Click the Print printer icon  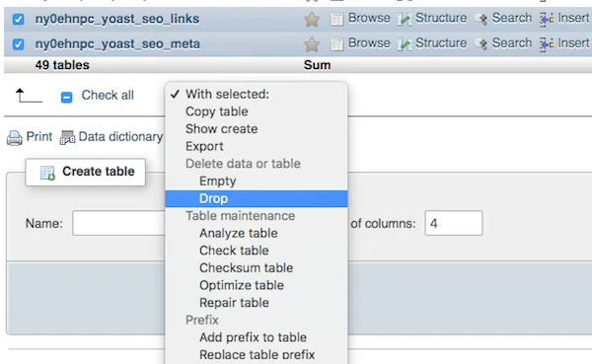(x=15, y=138)
